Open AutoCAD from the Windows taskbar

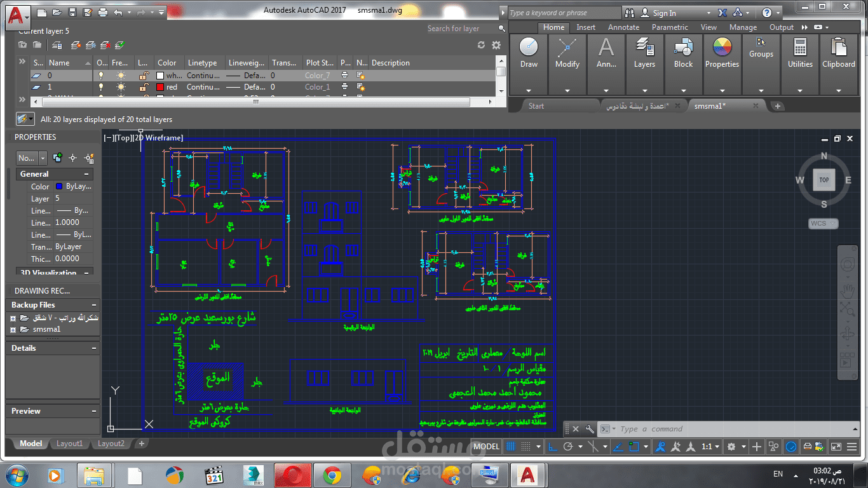click(x=527, y=475)
